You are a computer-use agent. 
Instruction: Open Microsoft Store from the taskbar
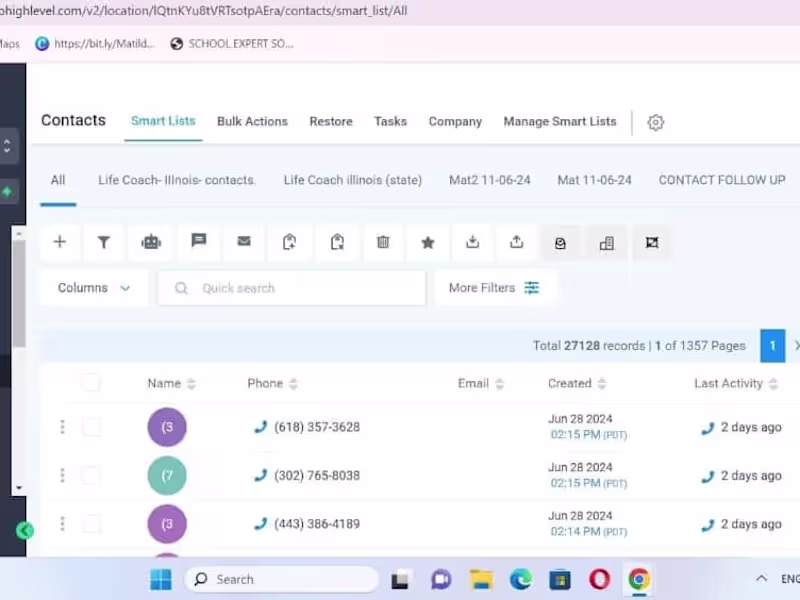(560, 580)
